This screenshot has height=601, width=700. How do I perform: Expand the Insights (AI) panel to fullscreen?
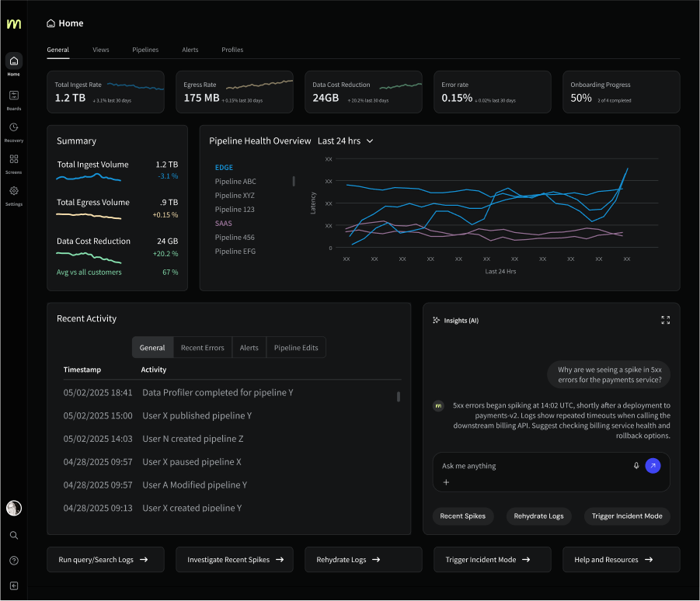point(665,320)
